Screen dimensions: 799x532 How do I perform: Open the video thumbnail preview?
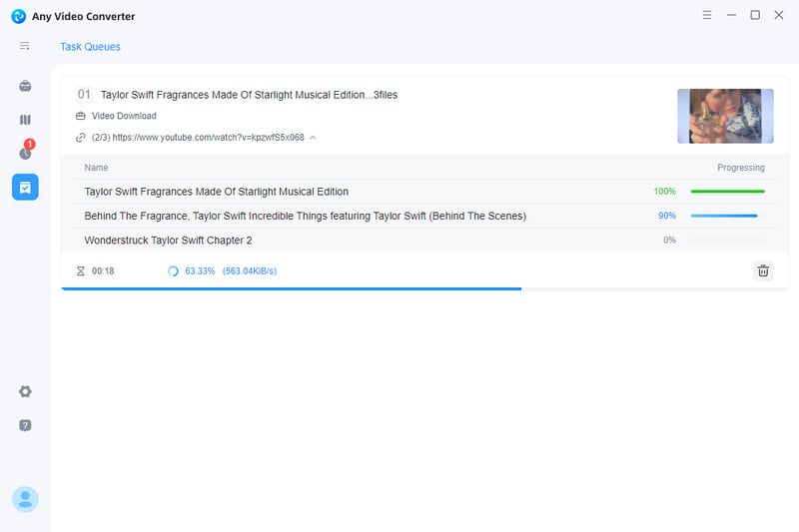[x=725, y=116]
